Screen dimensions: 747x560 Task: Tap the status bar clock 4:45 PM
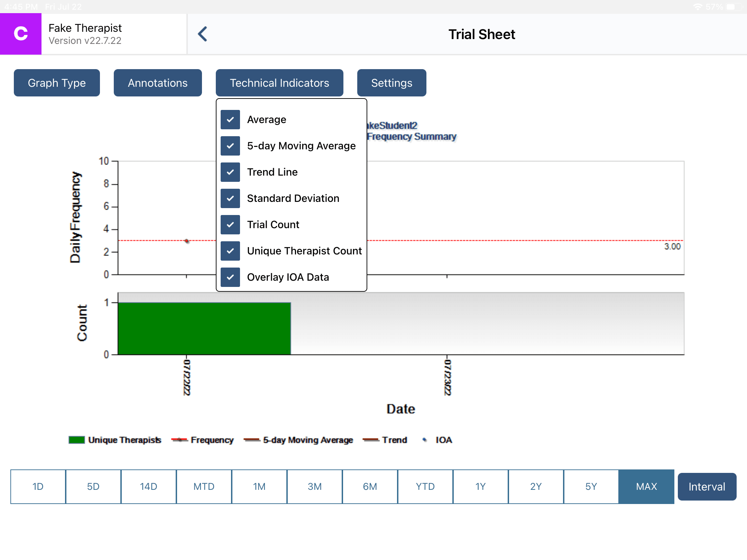click(x=21, y=7)
